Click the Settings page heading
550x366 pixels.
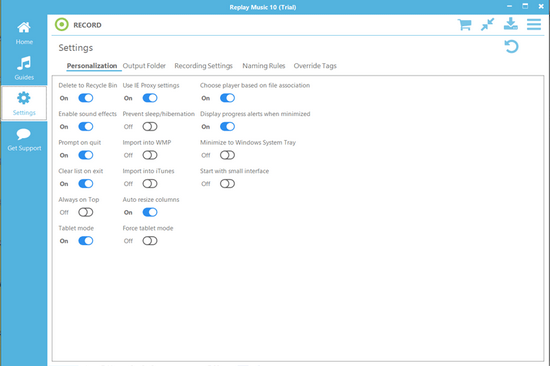(76, 48)
